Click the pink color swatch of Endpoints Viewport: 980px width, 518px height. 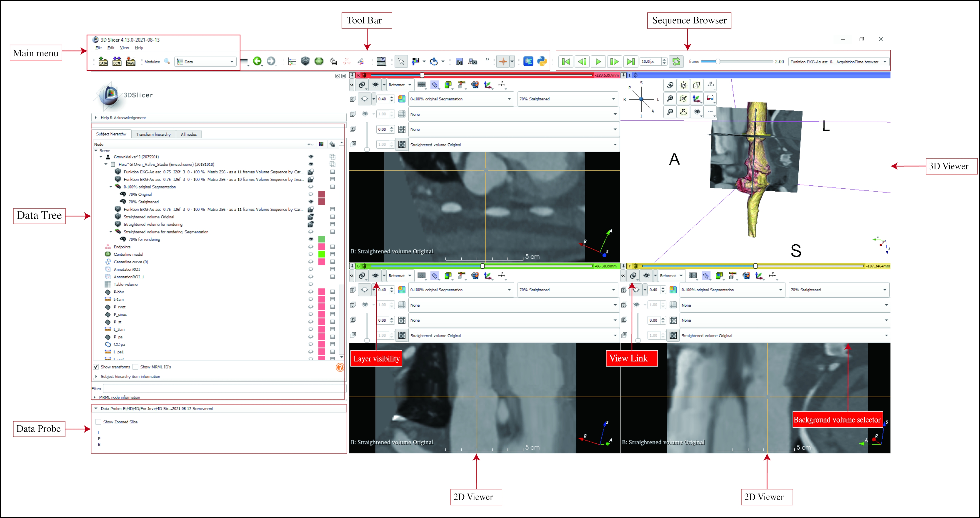pos(321,247)
